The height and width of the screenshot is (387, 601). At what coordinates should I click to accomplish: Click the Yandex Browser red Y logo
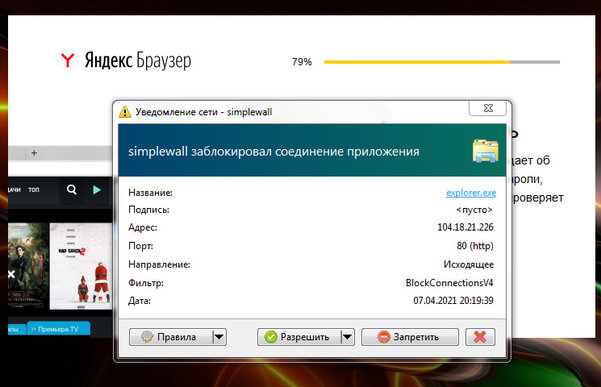click(x=68, y=60)
